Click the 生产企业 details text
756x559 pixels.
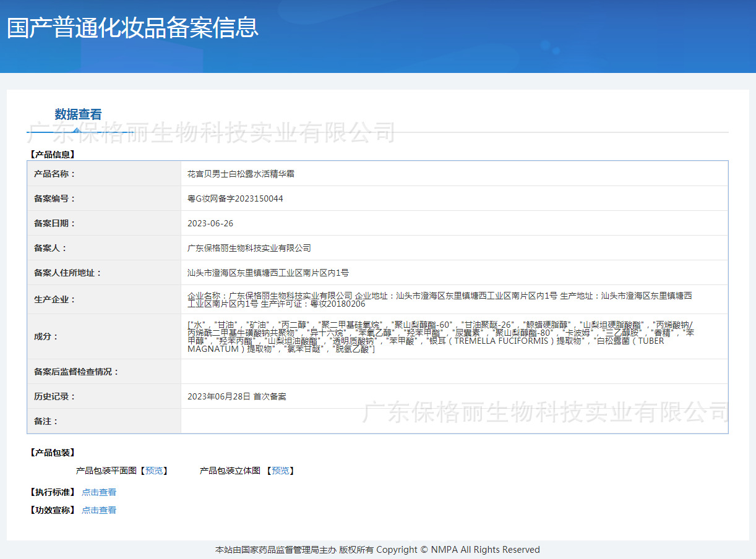[x=439, y=299]
